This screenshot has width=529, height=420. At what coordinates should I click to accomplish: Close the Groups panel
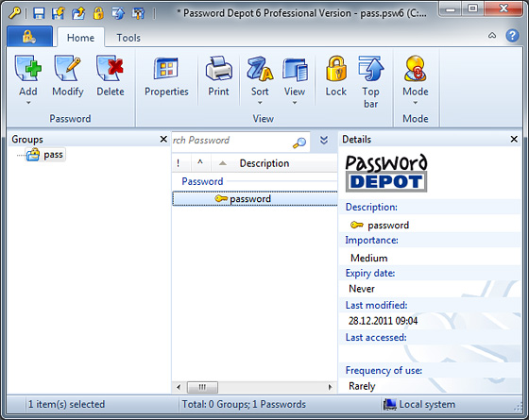[x=163, y=139]
